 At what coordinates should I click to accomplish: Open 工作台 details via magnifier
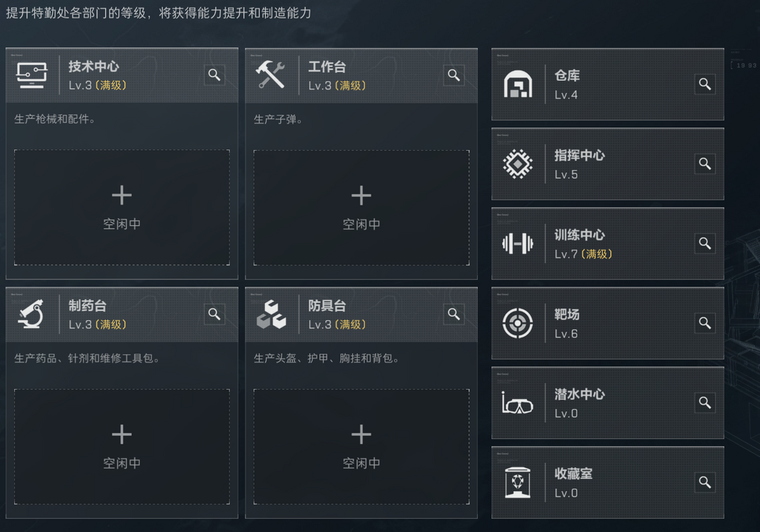click(x=454, y=75)
